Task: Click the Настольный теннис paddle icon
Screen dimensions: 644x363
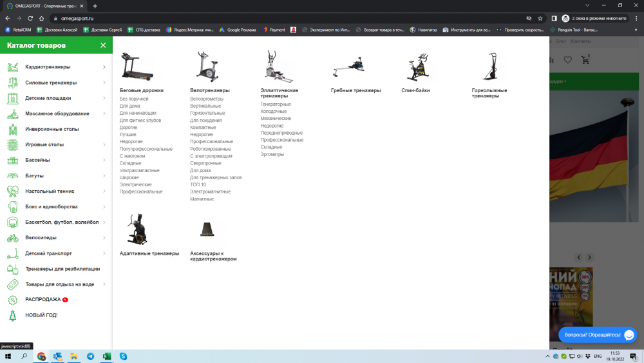Action: [x=12, y=191]
